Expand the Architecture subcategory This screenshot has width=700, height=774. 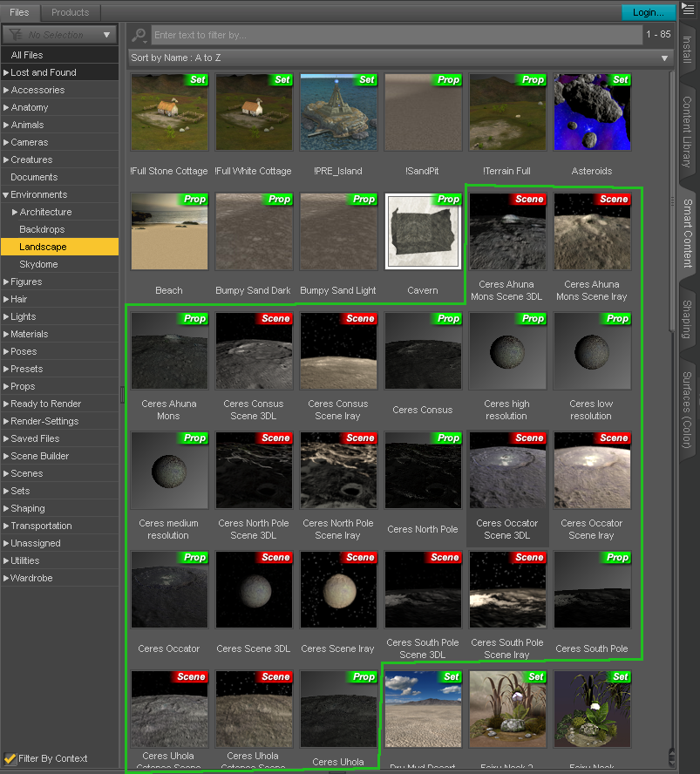[x=15, y=212]
